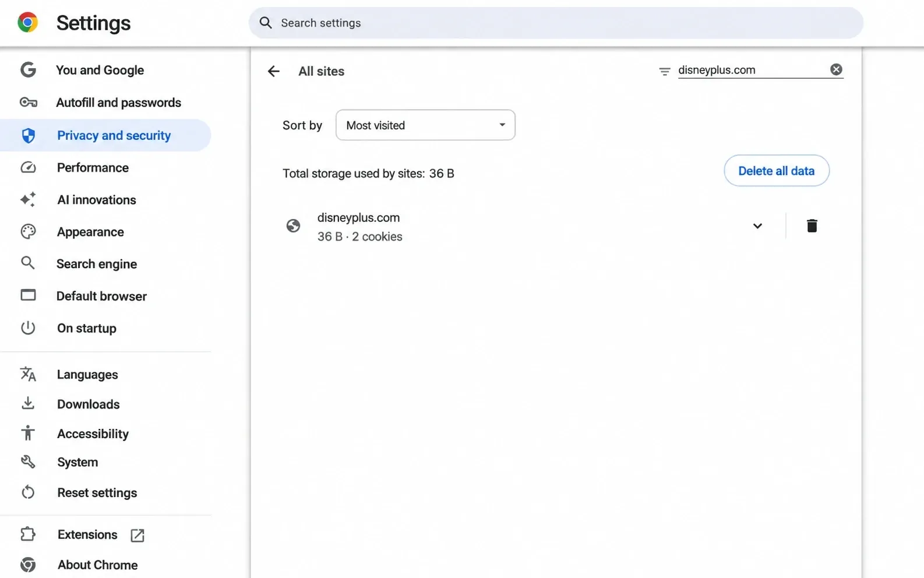Focus the Search settings field
The width and height of the screenshot is (924, 578).
point(556,23)
